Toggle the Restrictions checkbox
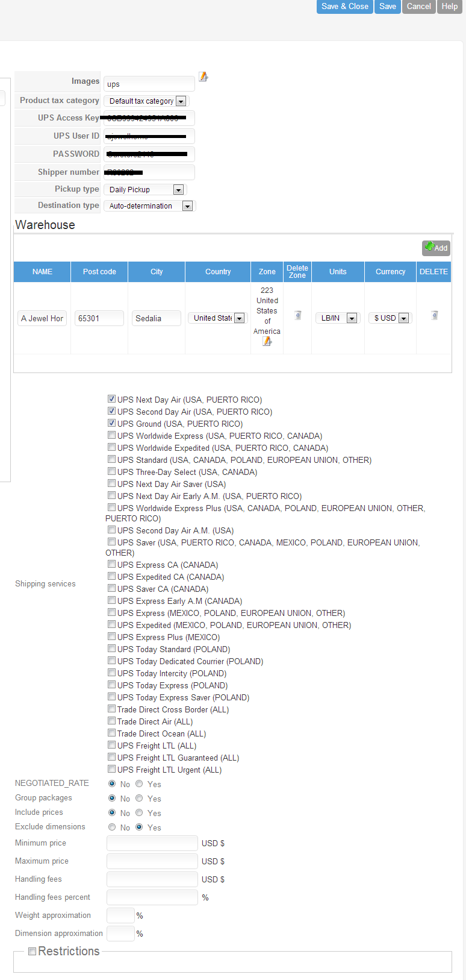Image resolution: width=466 pixels, height=980 pixels. click(x=33, y=951)
